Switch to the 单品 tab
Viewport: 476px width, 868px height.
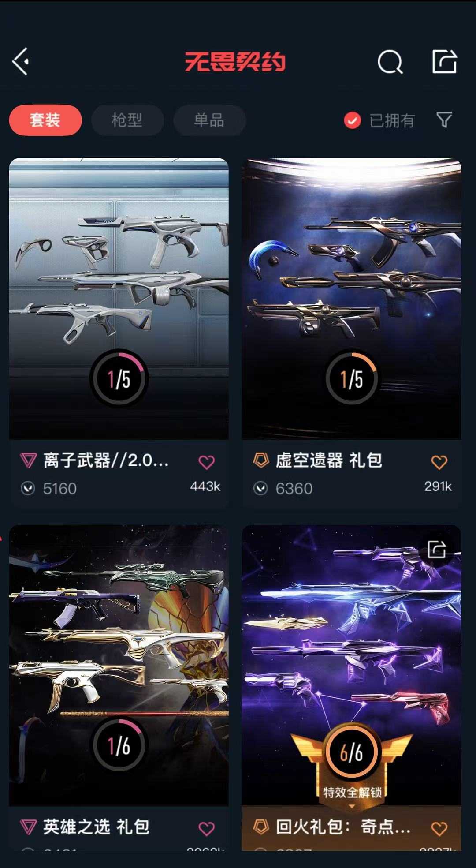pos(209,120)
